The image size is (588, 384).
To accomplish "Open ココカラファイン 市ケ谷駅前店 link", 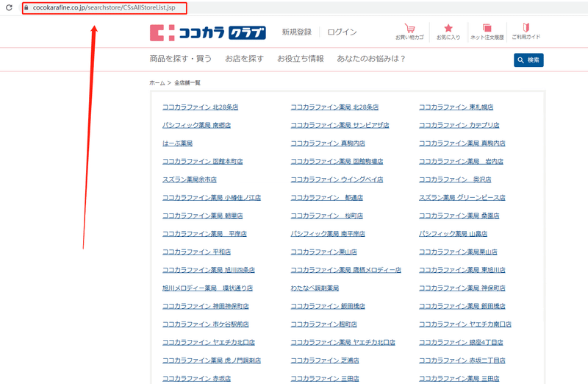I will [206, 324].
